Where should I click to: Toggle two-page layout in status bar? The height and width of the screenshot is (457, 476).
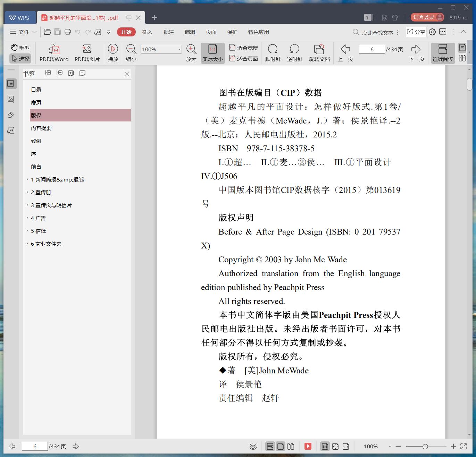291,446
